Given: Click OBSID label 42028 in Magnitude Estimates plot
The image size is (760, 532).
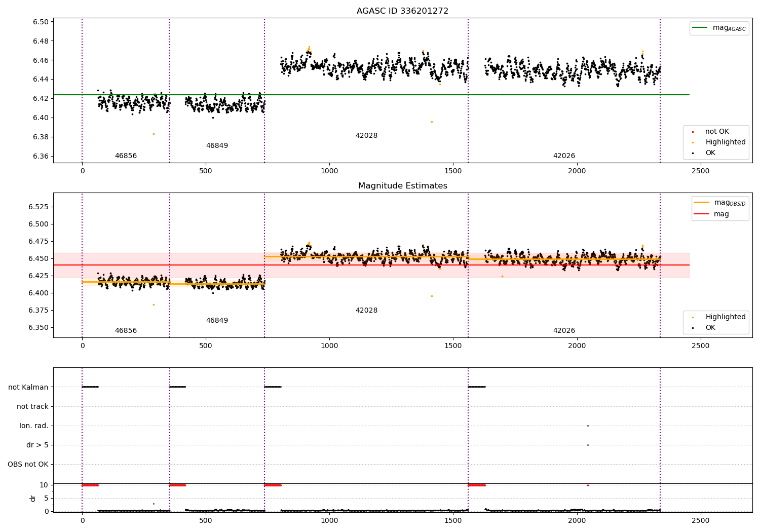Looking at the screenshot, I should pos(366,311).
